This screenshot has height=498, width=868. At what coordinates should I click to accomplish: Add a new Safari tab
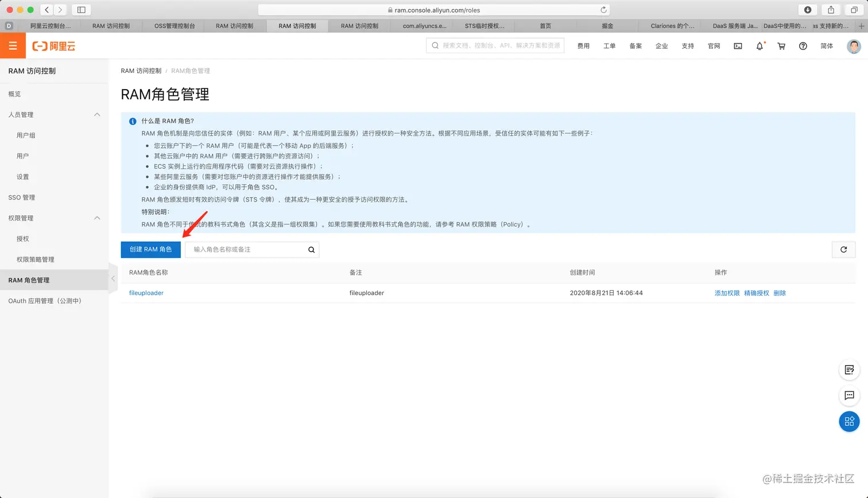click(861, 26)
